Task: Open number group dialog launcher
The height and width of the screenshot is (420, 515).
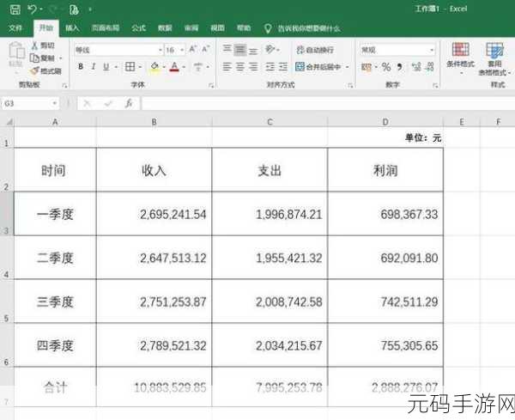Action: [x=435, y=86]
